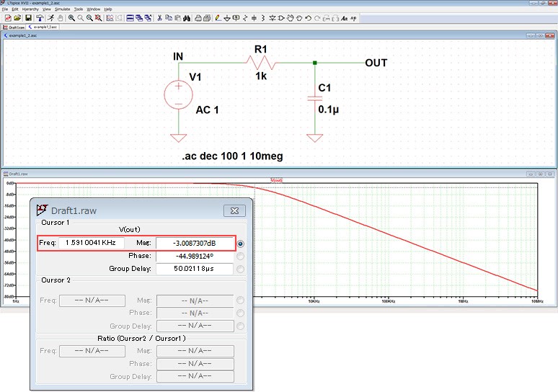Click the Cursor 1 Freq value field
Screen dimensions: 558x392
click(x=91, y=244)
